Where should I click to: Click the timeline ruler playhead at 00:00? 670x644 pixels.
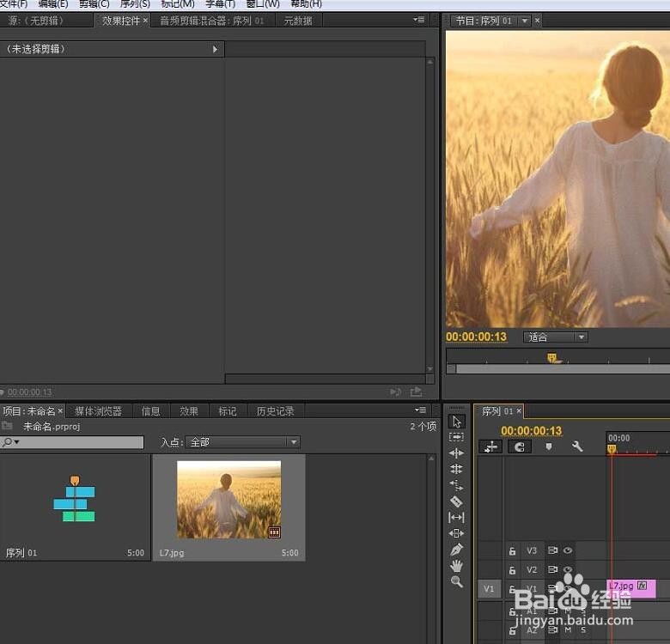pyautogui.click(x=612, y=449)
